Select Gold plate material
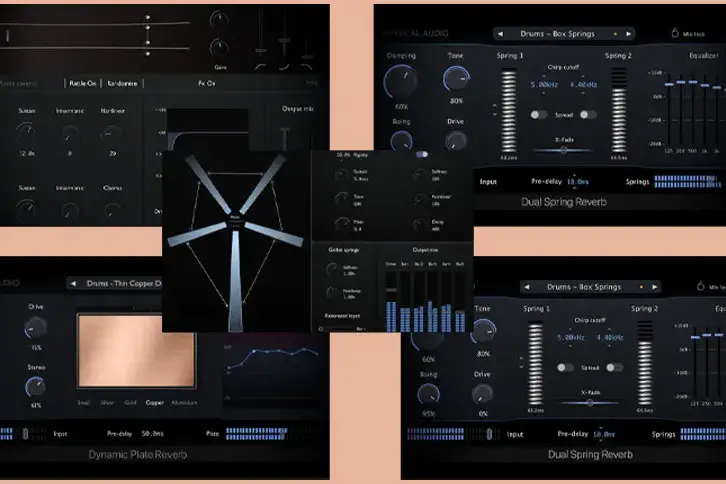The width and height of the screenshot is (726, 484). tap(131, 403)
